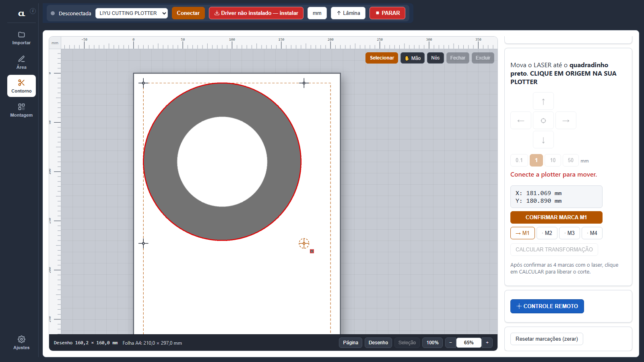Select the 0.1 mm step size
Screen dimensions: 644x362
[x=519, y=160]
